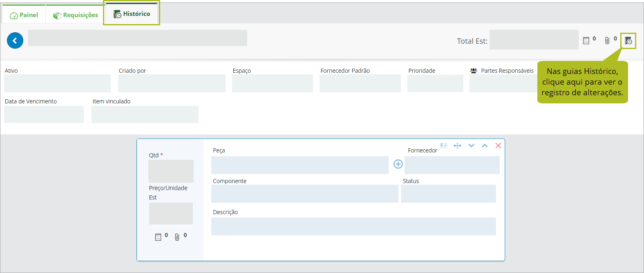The height and width of the screenshot is (273, 644).
Task: Click the assign users icon on item card
Action: [x=444, y=145]
